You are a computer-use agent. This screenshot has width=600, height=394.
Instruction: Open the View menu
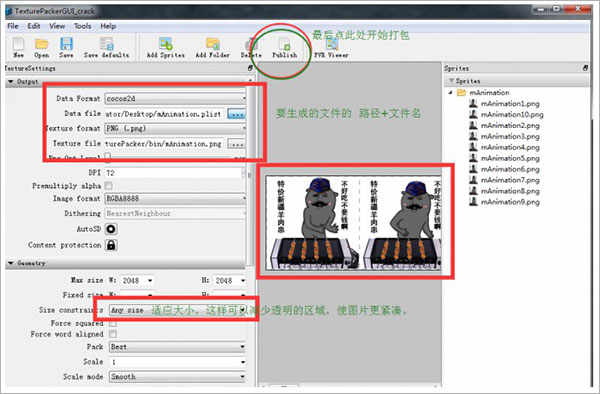click(57, 26)
